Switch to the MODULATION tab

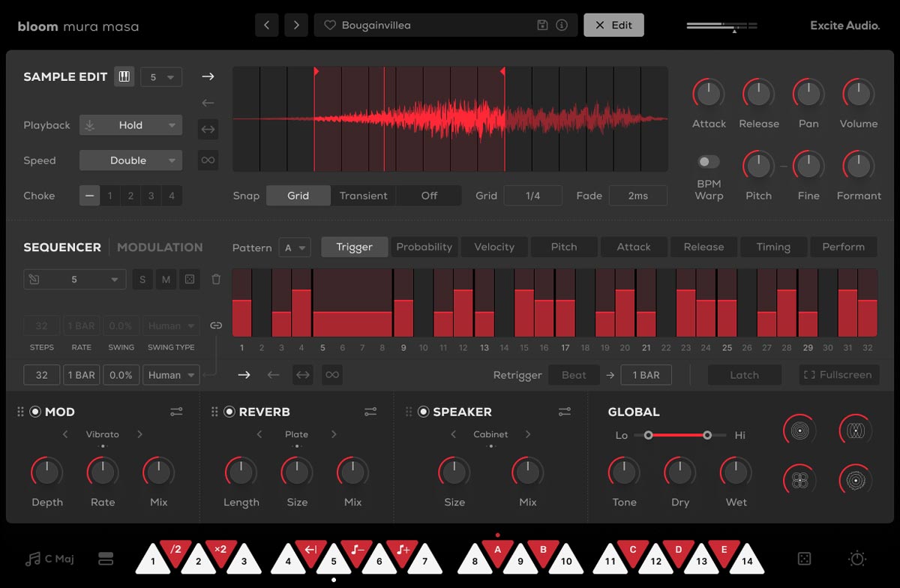(x=159, y=247)
